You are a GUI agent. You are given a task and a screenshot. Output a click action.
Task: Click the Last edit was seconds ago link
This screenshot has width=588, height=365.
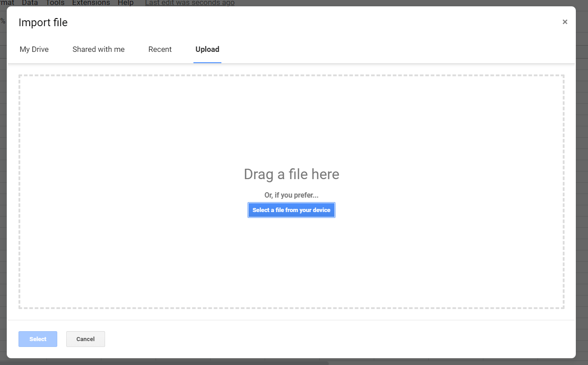[x=189, y=3]
